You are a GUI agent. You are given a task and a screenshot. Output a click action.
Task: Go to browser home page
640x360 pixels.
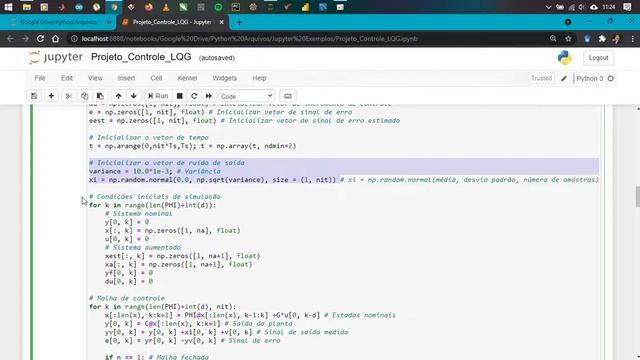(x=56, y=39)
